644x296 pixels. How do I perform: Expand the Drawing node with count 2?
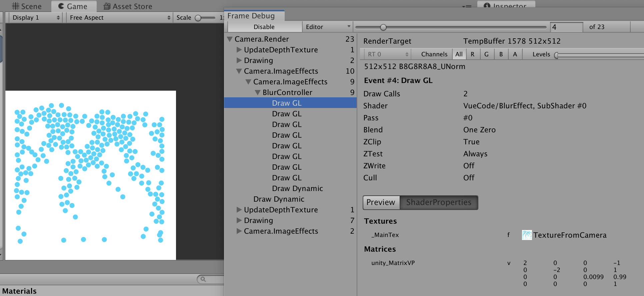coord(239,60)
